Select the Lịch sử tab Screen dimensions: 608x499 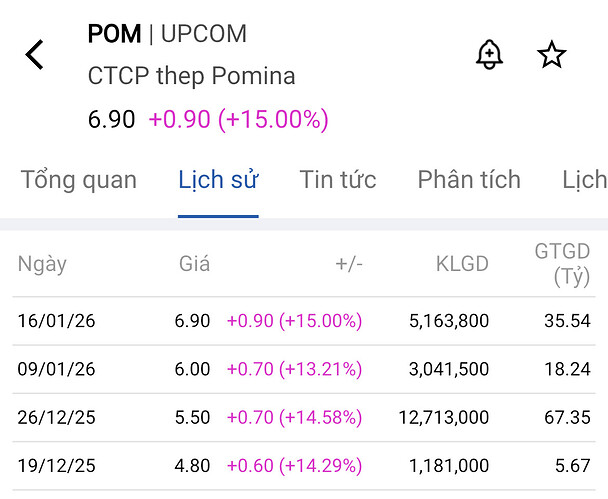pyautogui.click(x=218, y=180)
